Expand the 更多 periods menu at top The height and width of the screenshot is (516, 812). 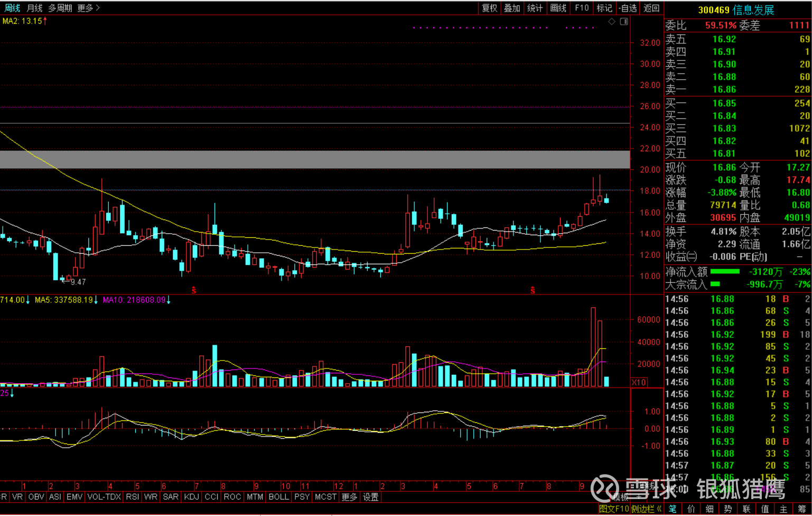[88, 8]
